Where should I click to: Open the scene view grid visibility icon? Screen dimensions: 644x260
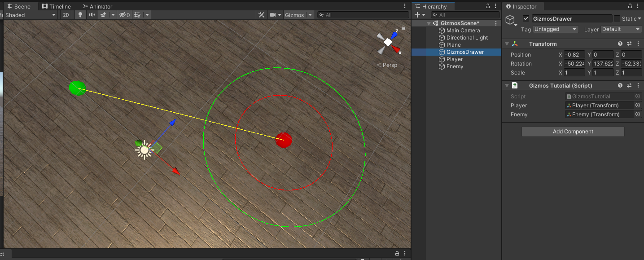137,15
